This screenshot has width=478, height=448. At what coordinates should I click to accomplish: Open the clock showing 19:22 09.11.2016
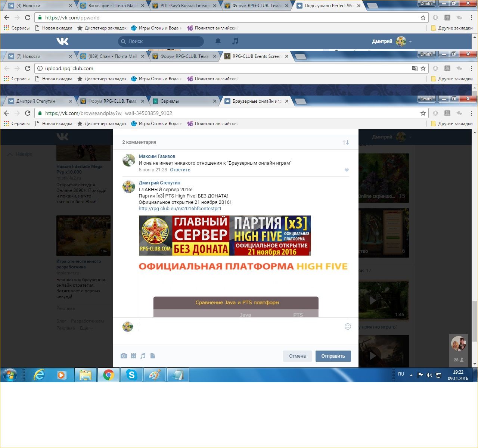coord(458,375)
